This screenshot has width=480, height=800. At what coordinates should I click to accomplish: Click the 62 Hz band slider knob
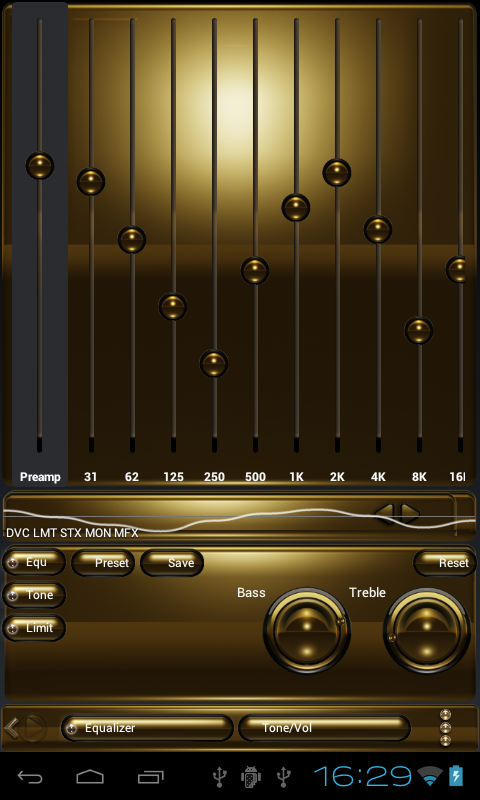tap(132, 239)
